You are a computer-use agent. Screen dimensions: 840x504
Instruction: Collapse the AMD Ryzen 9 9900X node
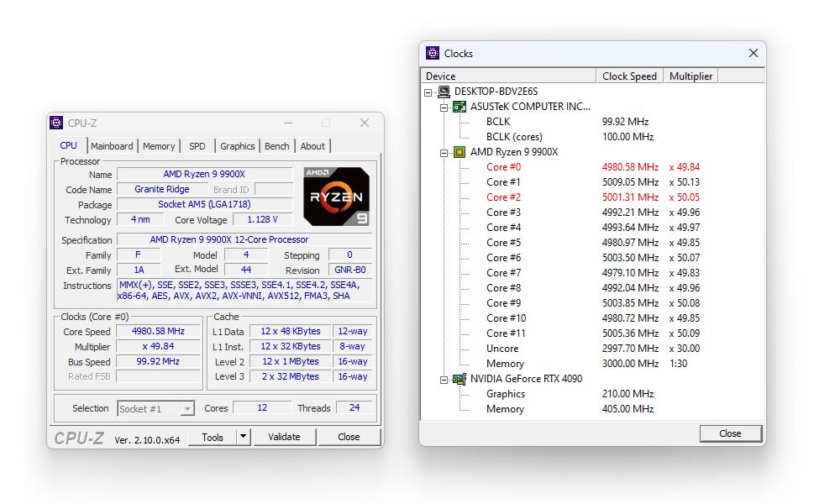point(444,153)
